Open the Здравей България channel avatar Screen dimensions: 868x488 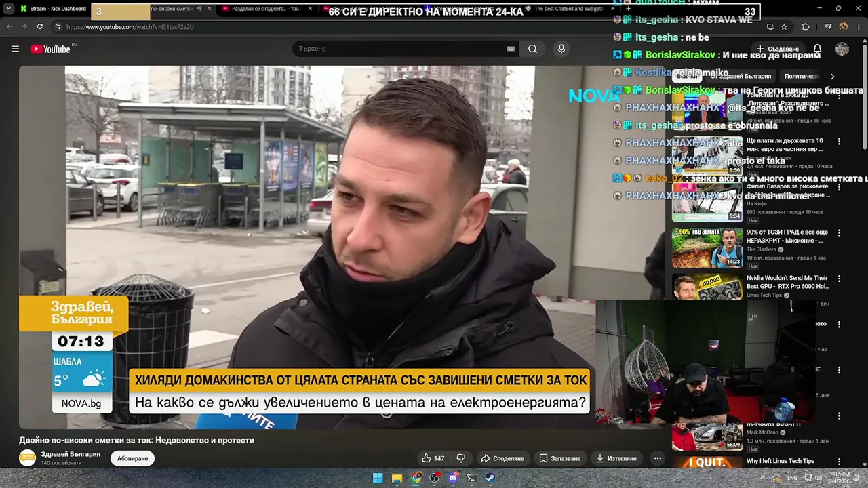[x=27, y=458]
